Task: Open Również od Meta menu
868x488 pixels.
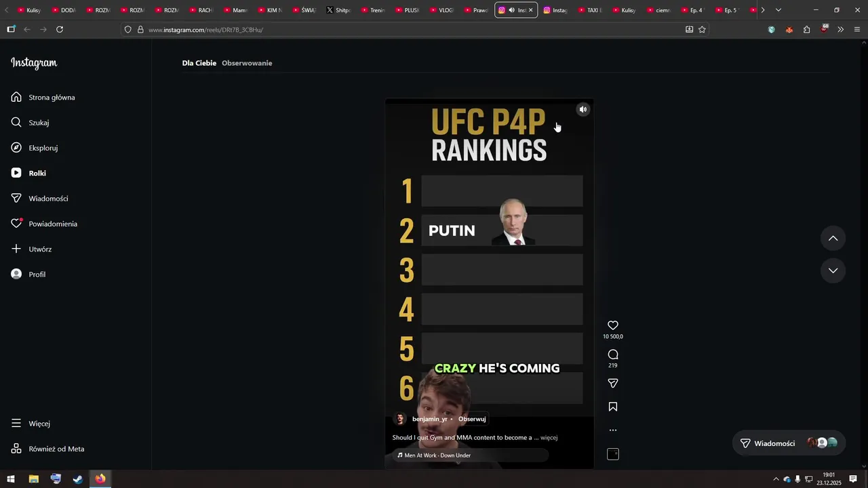Action: [x=47, y=449]
